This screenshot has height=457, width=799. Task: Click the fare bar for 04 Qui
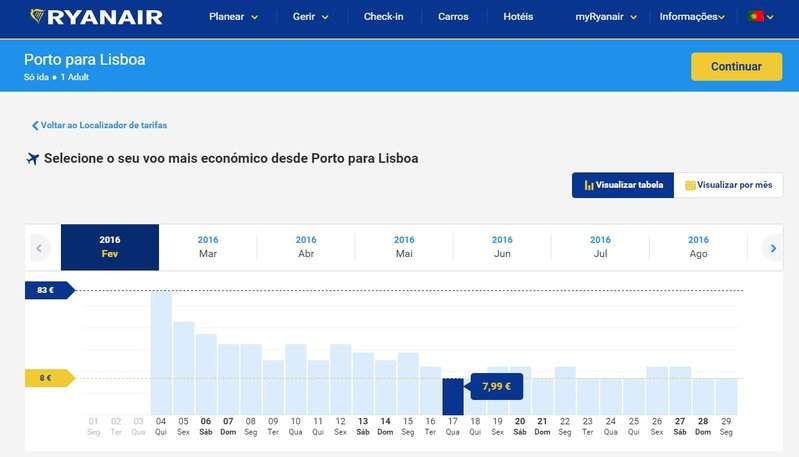[x=161, y=353]
